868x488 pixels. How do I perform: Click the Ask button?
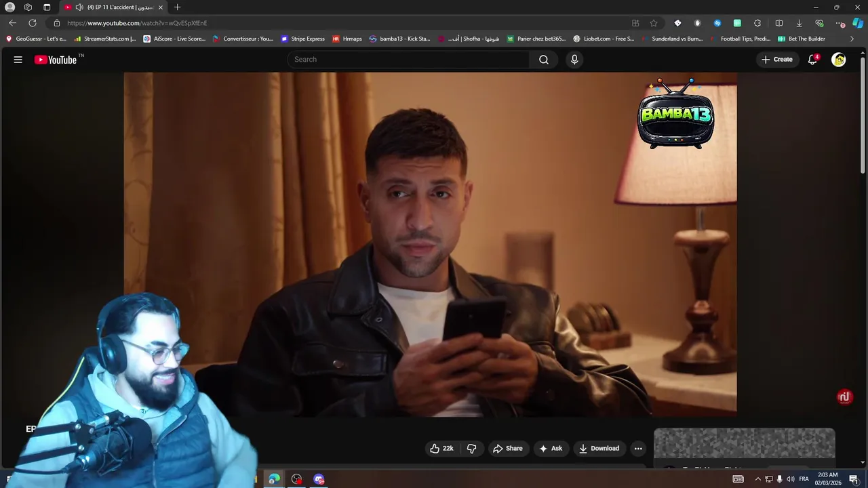point(551,449)
